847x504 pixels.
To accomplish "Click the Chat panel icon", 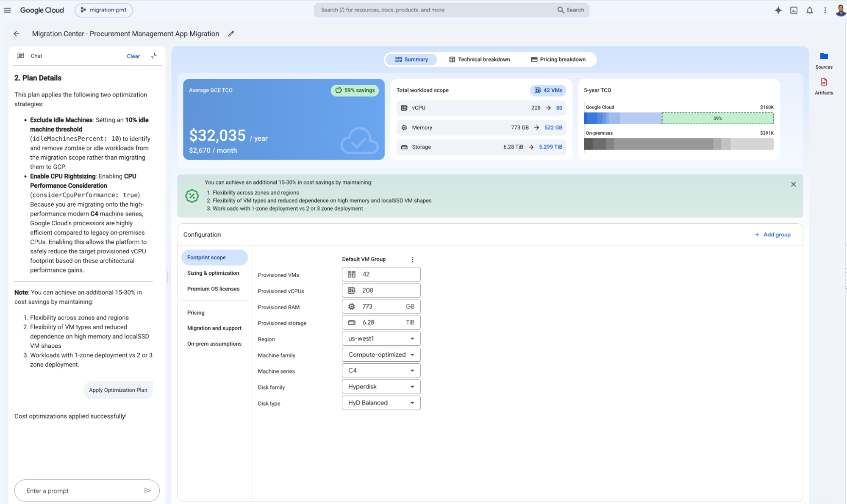I will pos(20,55).
